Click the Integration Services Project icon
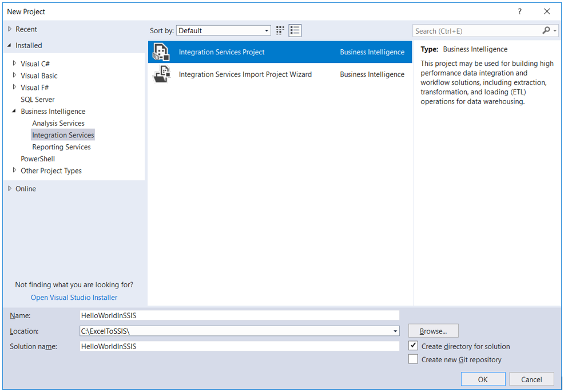This screenshot has height=392, width=564. [x=161, y=52]
